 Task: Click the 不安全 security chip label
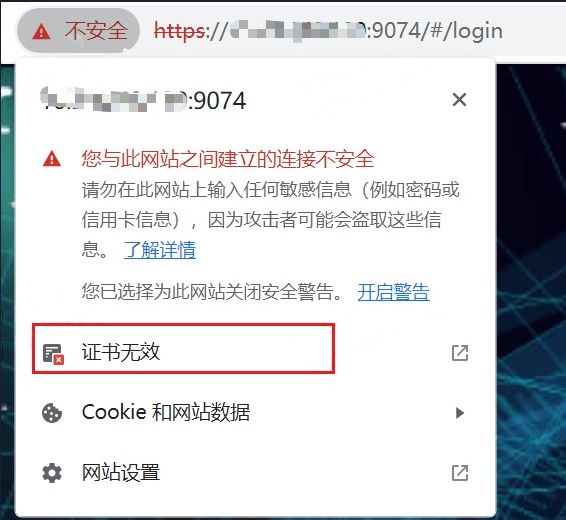tap(96, 31)
